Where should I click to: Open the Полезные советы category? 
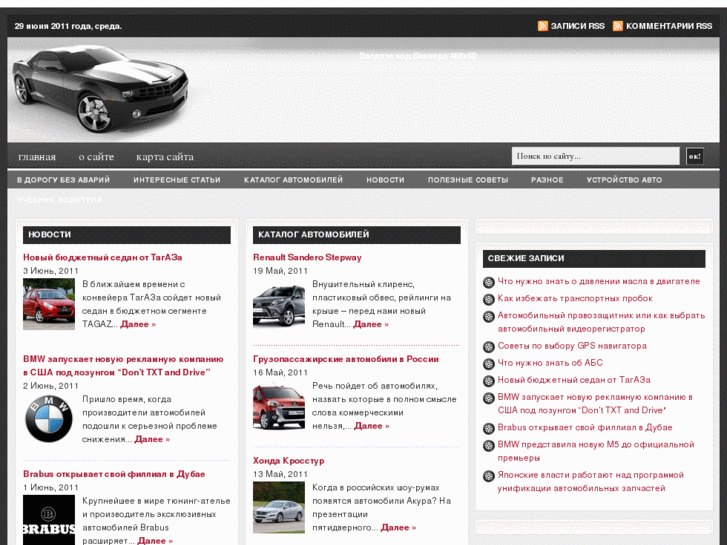pyautogui.click(x=468, y=180)
